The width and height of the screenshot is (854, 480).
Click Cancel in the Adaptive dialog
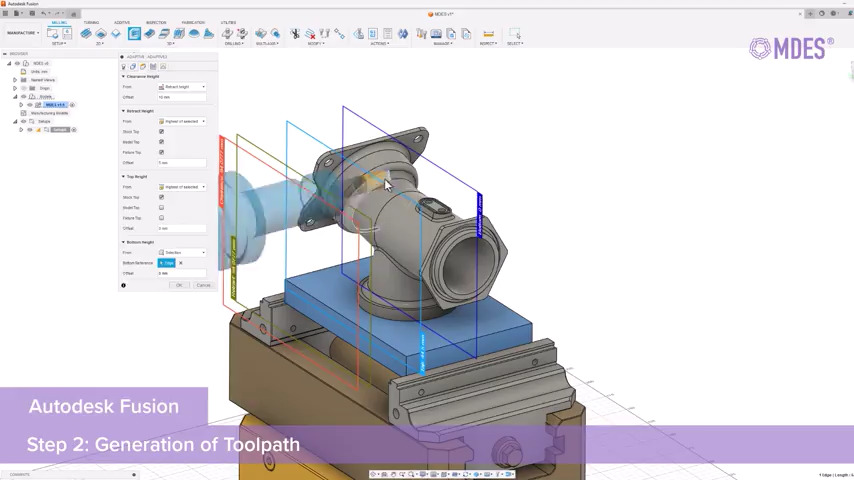tap(203, 286)
